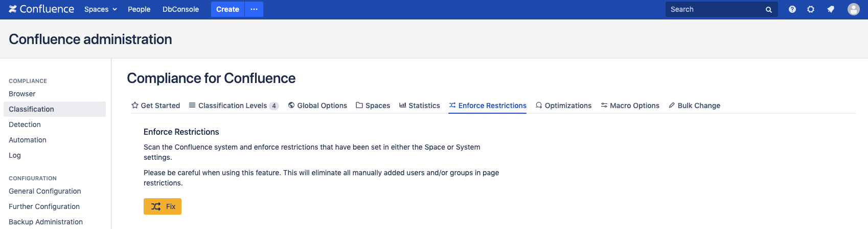Switch to the Get Started tab
Image resolution: width=868 pixels, height=229 pixels.
[x=156, y=106]
